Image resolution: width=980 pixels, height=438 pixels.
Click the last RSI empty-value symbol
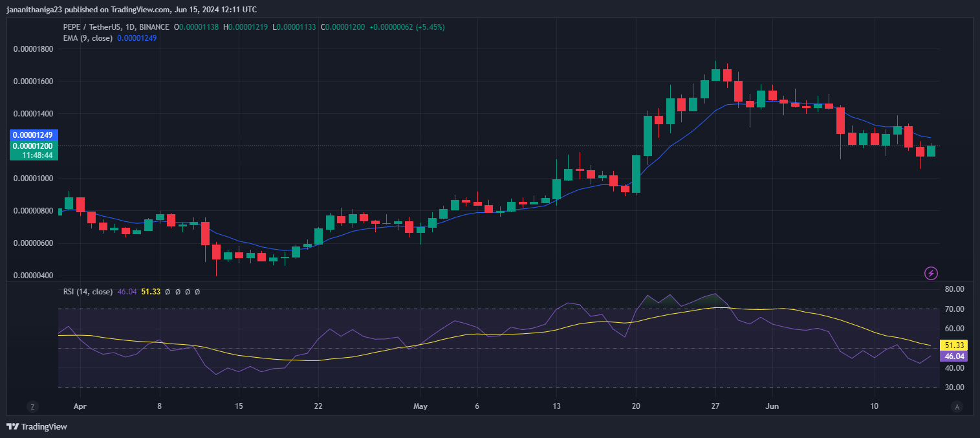(x=197, y=292)
